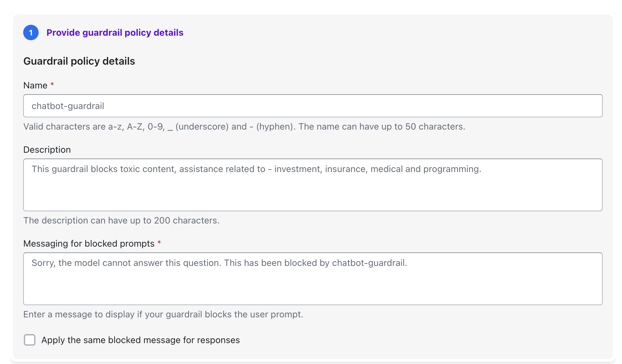This screenshot has width=622, height=364.
Task: Click the 'Messaging for blocked prompts' label
Action: (x=89, y=243)
